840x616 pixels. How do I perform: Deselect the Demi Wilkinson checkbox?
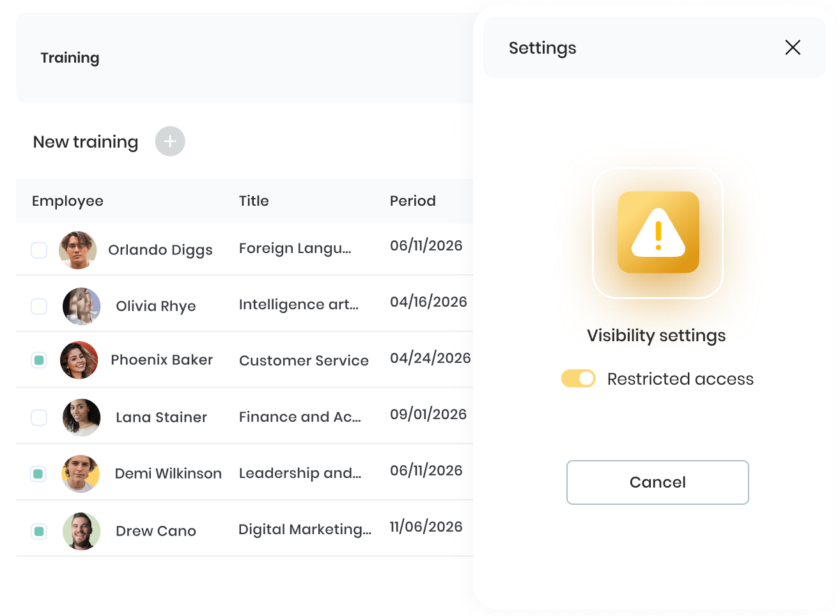click(38, 474)
